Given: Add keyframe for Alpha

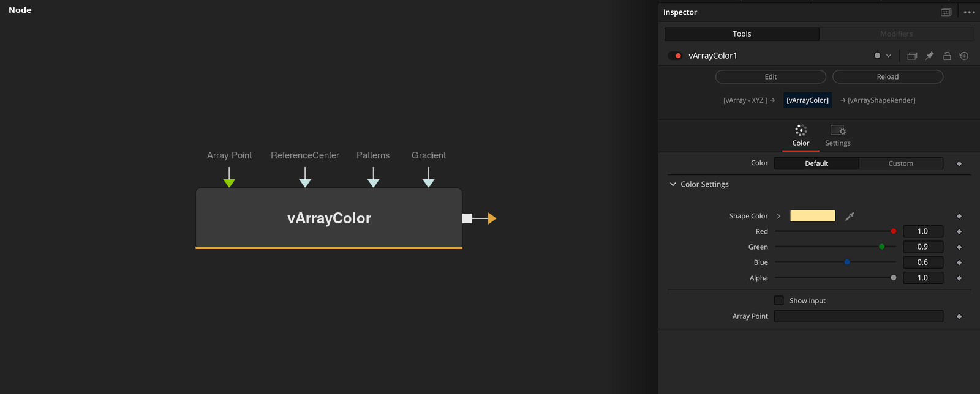Looking at the screenshot, I should click(x=959, y=278).
